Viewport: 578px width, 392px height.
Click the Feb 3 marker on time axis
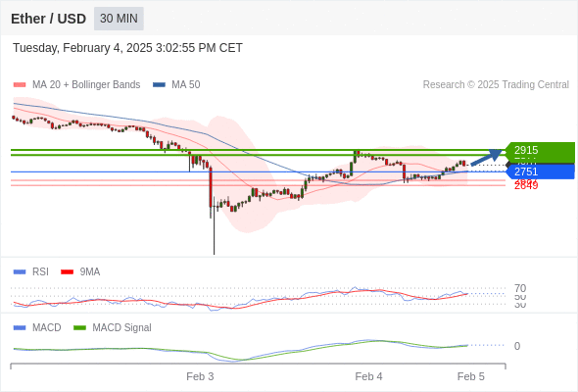(x=200, y=376)
